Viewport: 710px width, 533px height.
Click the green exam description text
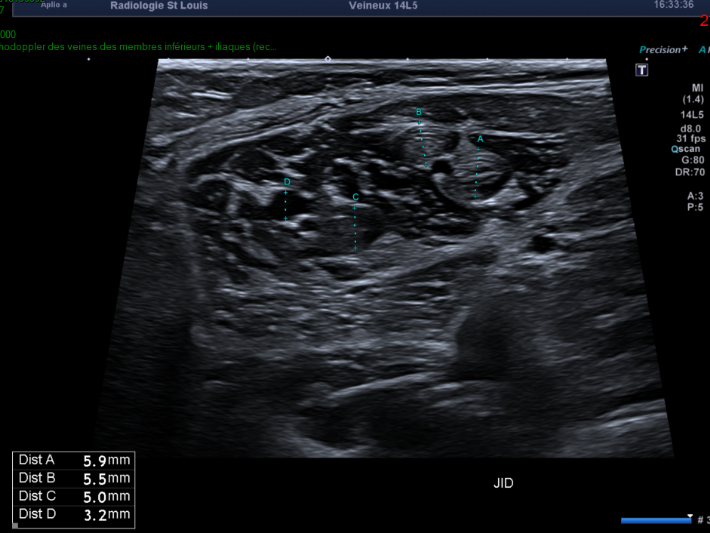[x=140, y=46]
